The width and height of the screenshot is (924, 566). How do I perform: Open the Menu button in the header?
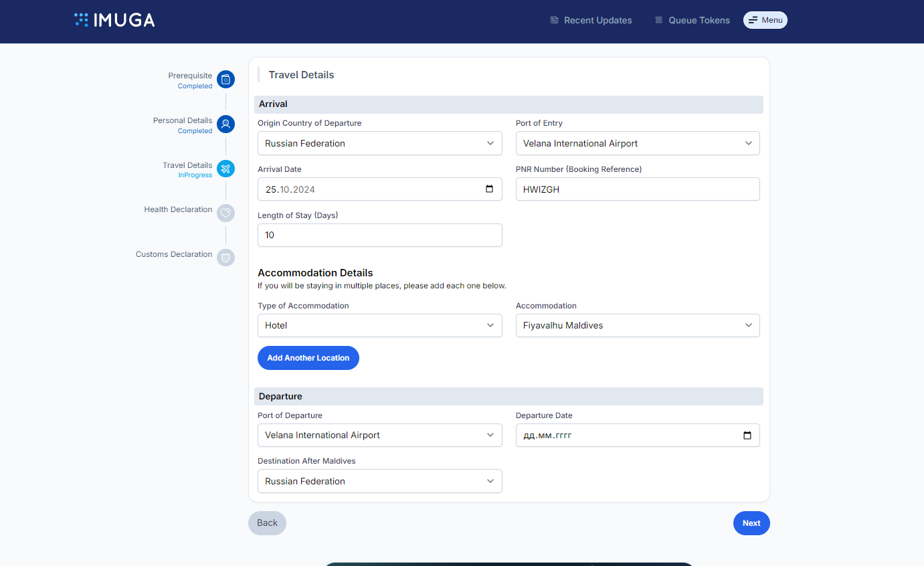[x=765, y=20]
